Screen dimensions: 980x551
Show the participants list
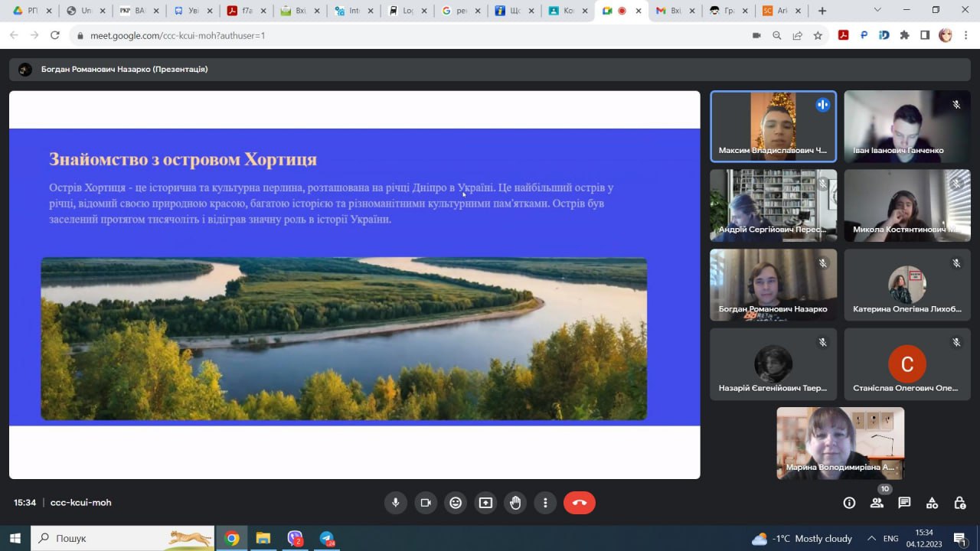click(x=877, y=503)
